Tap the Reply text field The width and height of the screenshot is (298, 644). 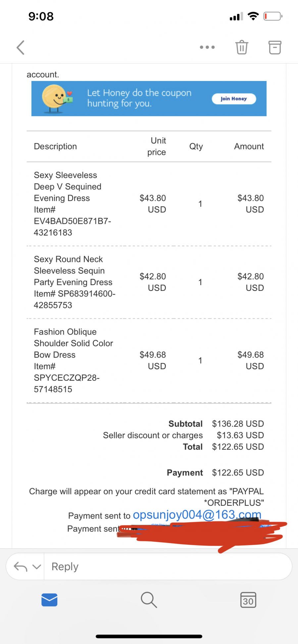(168, 567)
